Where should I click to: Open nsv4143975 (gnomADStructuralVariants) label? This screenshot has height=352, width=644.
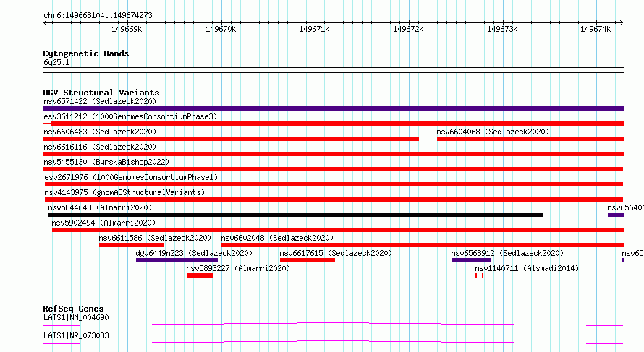(124, 192)
